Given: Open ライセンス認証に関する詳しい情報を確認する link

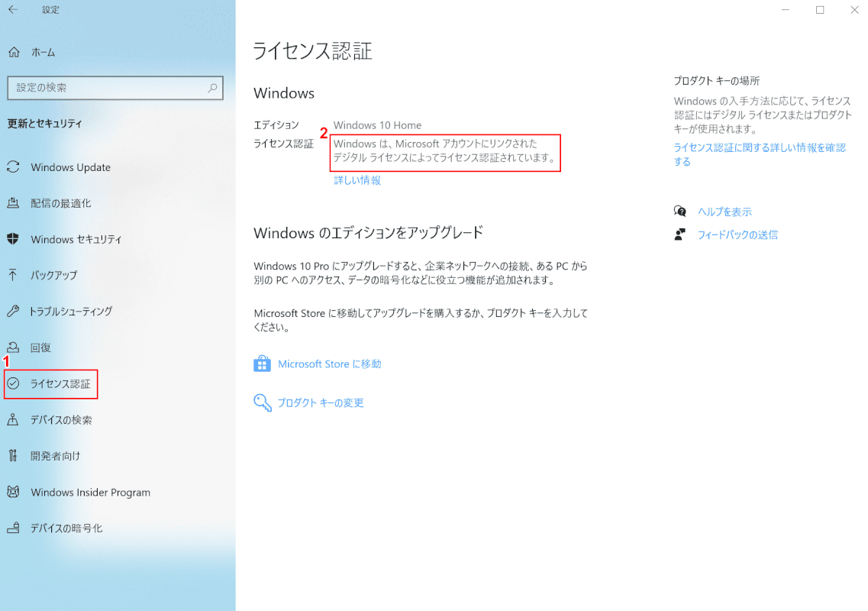Looking at the screenshot, I should (x=760, y=154).
